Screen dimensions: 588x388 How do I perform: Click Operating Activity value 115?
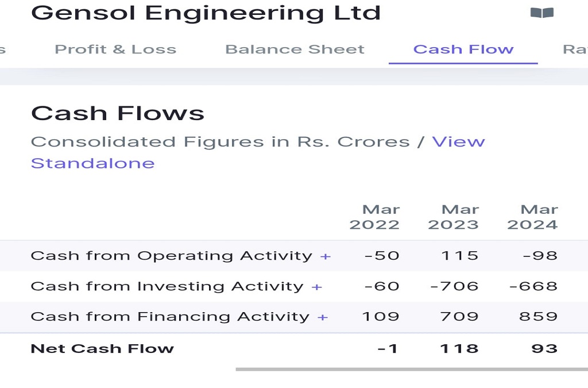click(459, 256)
